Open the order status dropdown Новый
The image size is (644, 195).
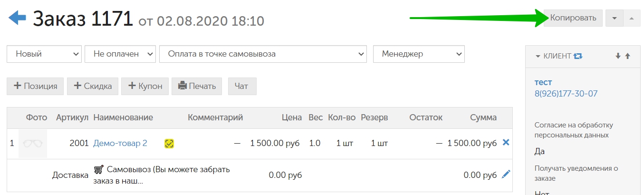44,54
